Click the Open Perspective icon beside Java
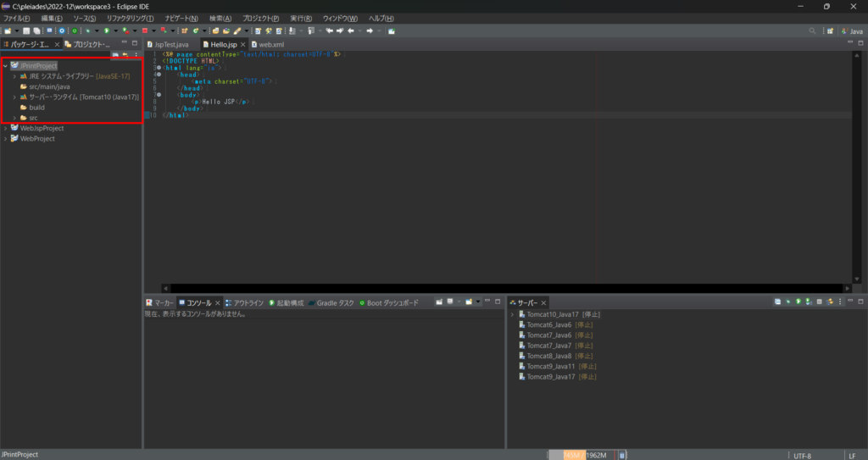 click(x=831, y=30)
